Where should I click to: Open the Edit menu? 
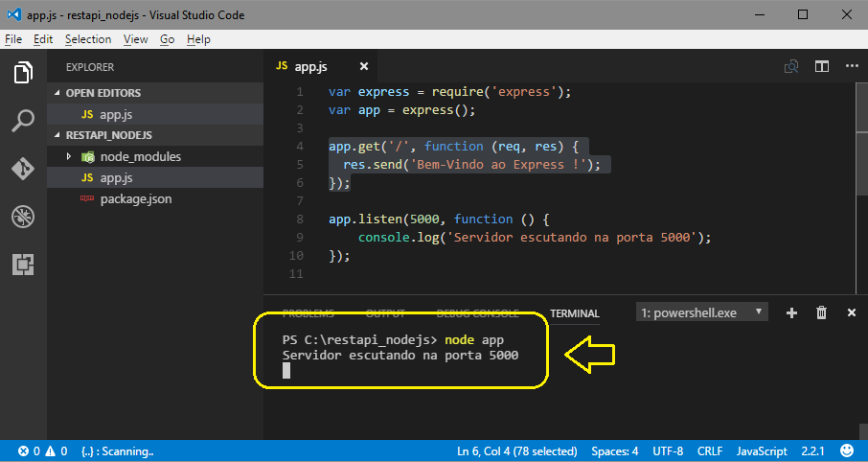pos(42,39)
